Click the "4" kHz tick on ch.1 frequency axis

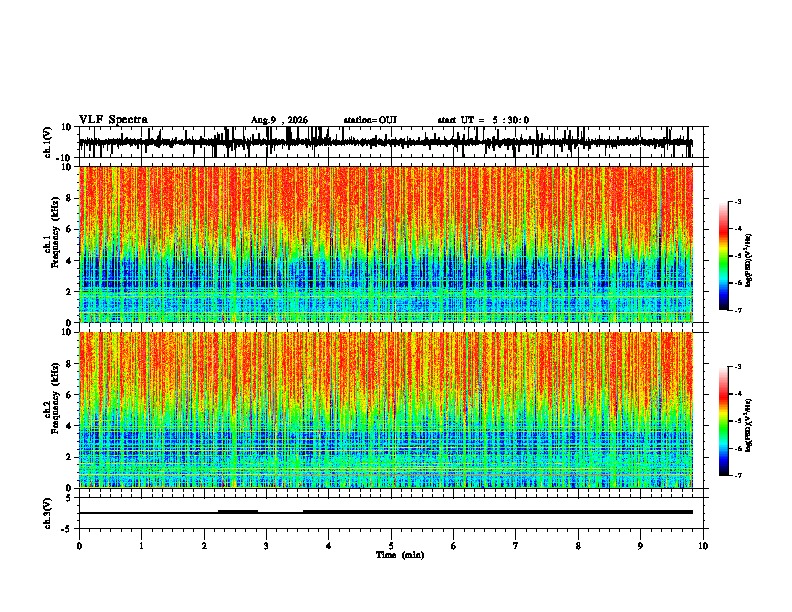(x=70, y=261)
